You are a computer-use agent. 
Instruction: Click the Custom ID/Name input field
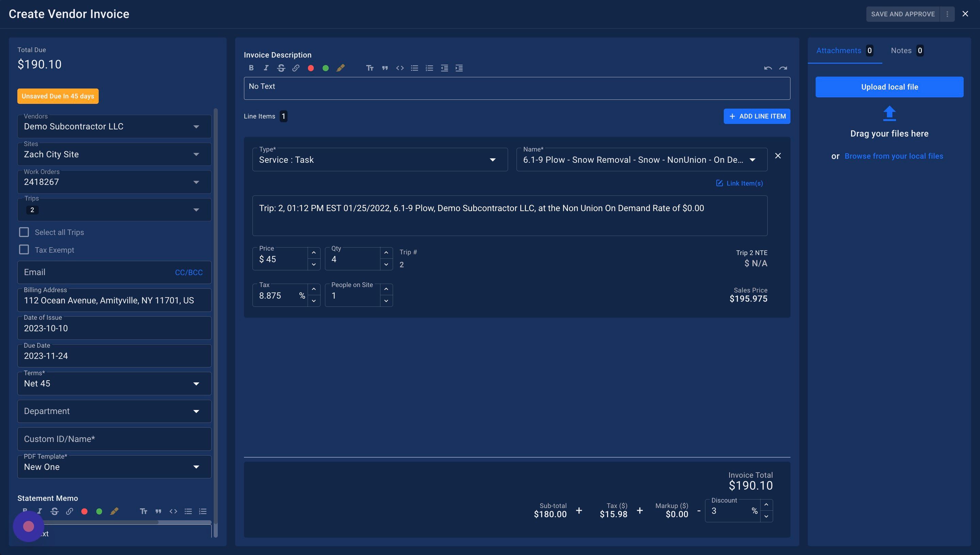point(114,439)
